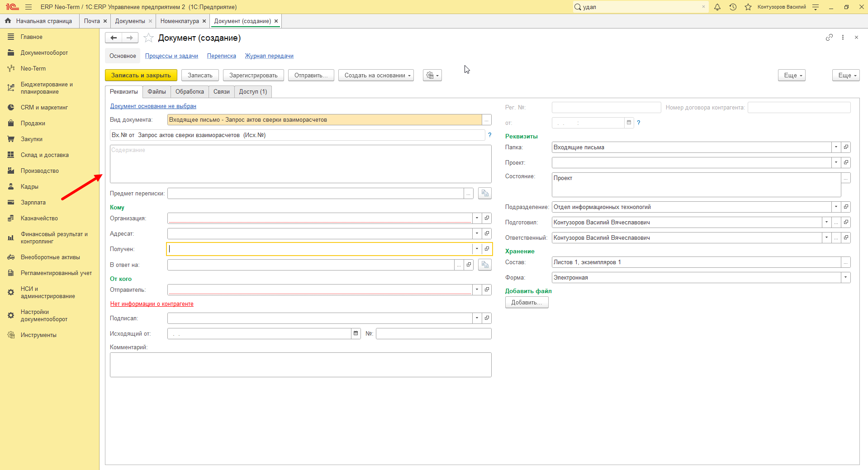Viewport: 868px width, 470px height.
Task: Click the Зарегистрировать button
Action: [253, 75]
